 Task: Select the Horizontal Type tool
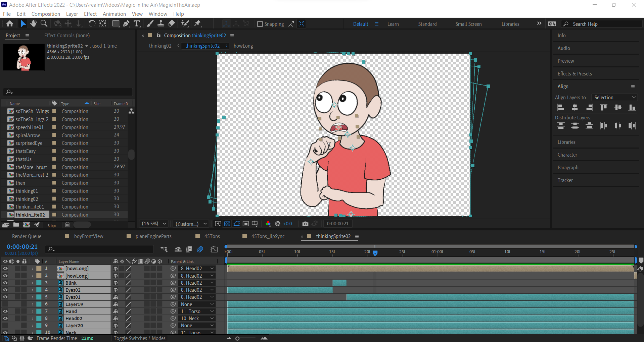(137, 23)
